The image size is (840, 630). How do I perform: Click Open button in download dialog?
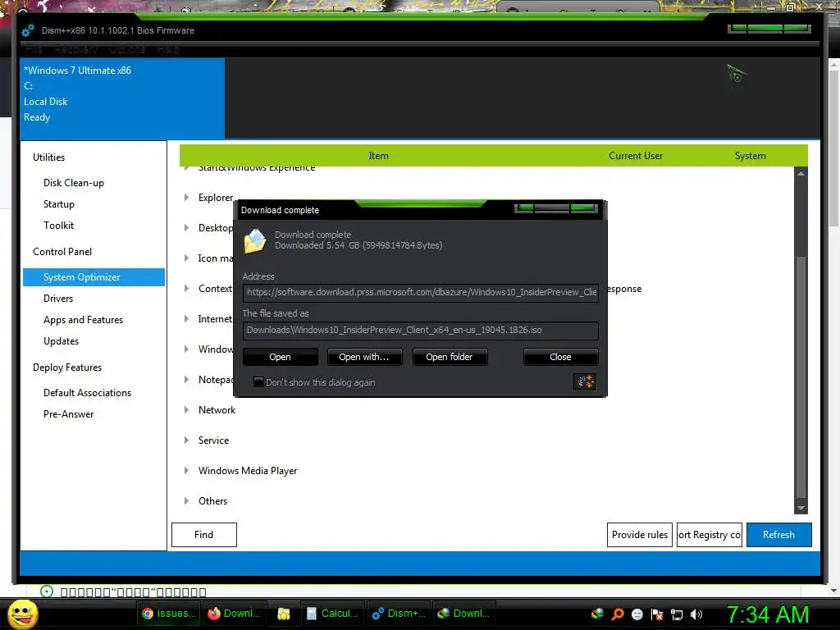point(281,357)
